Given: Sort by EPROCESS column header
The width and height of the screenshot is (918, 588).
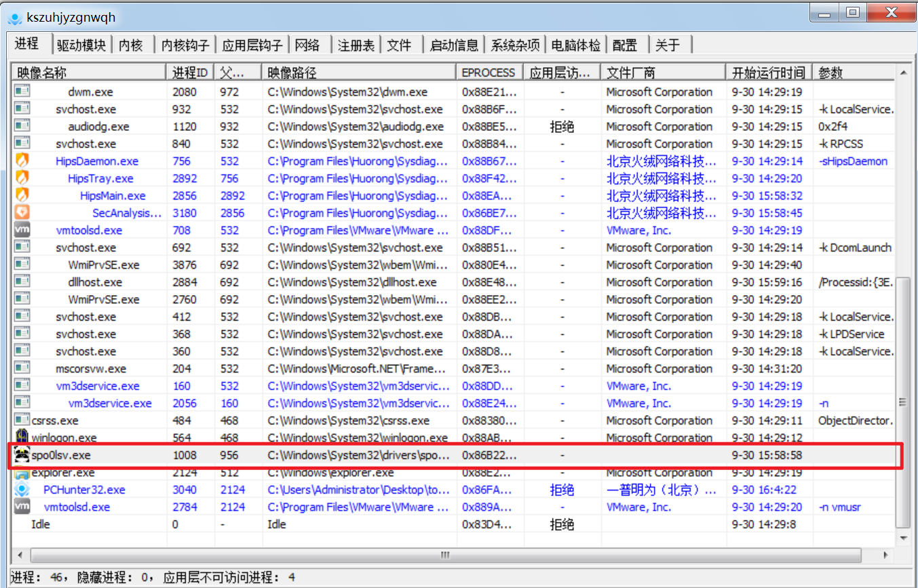Looking at the screenshot, I should (490, 73).
